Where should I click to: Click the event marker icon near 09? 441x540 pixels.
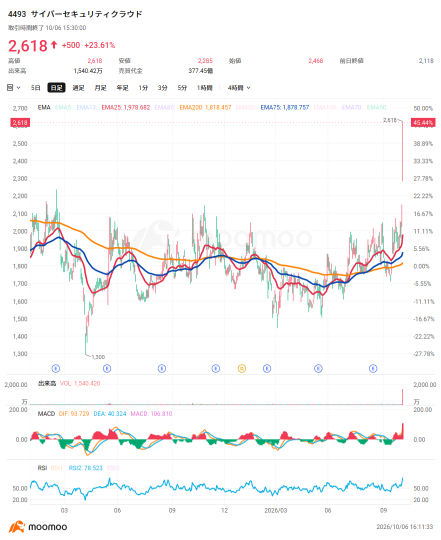162,368
